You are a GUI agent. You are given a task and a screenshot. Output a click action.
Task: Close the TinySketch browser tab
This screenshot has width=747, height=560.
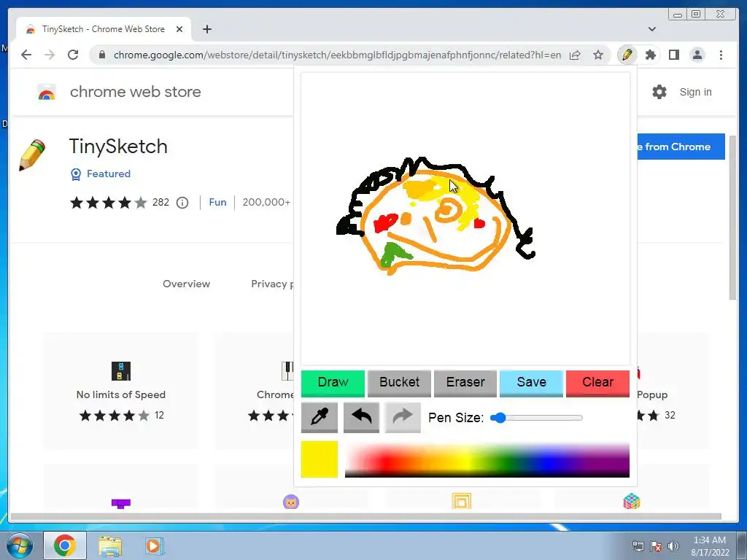tap(179, 29)
